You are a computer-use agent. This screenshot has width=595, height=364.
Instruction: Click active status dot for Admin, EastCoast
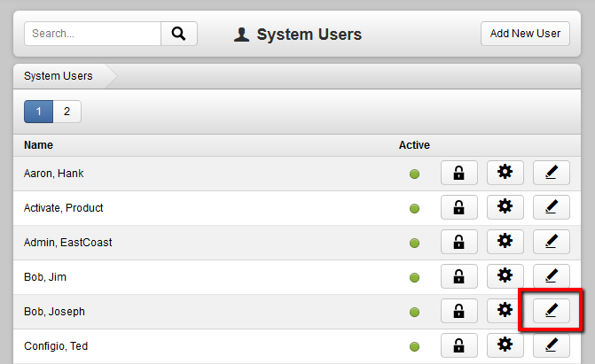coord(414,243)
